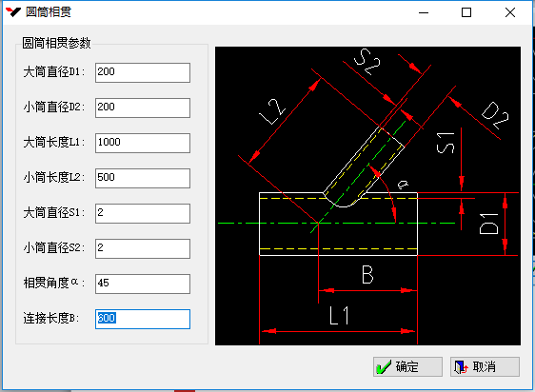
Task: Click the exit door icon on 取消
Action: 461,367
